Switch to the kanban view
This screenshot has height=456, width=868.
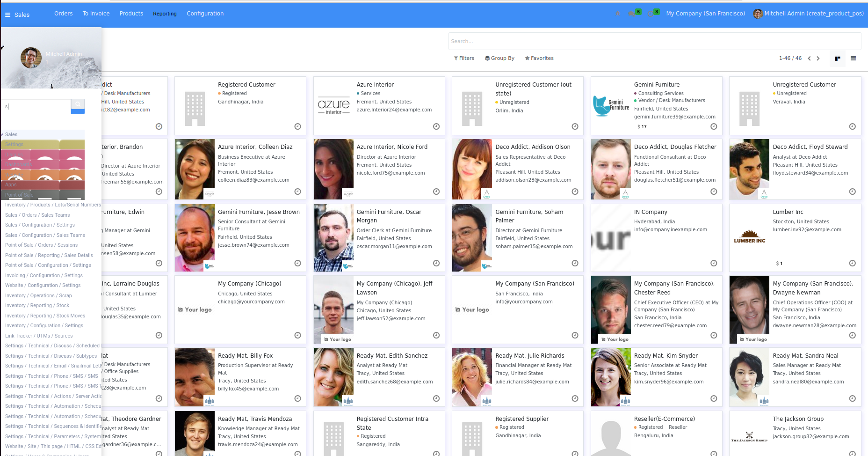tap(838, 59)
